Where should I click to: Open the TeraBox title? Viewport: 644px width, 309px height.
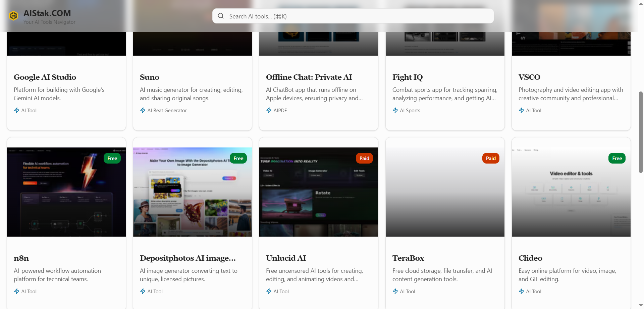coord(408,258)
